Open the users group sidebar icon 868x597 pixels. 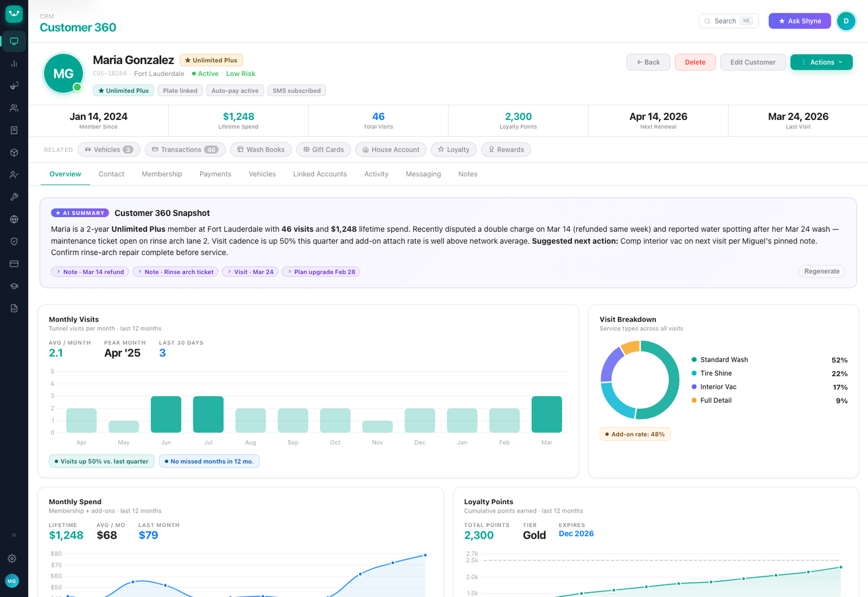tap(14, 108)
